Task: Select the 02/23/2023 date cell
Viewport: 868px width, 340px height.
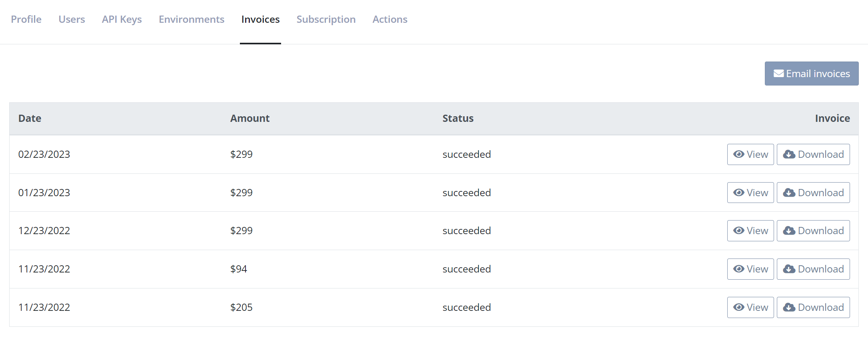Action: point(44,154)
